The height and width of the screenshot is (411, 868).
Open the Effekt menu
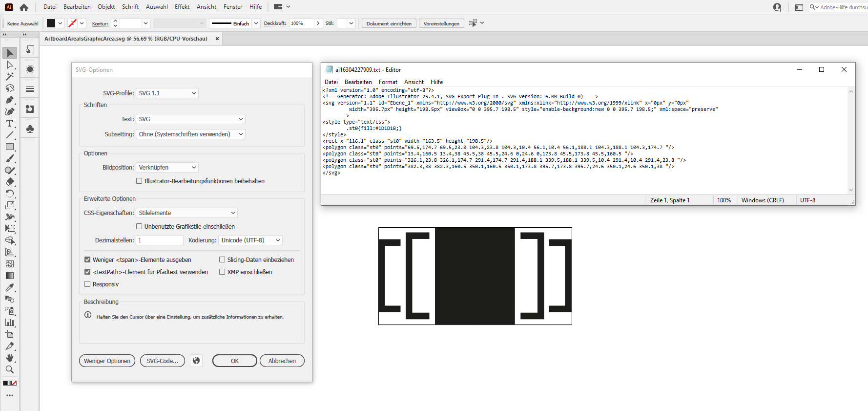pos(182,7)
